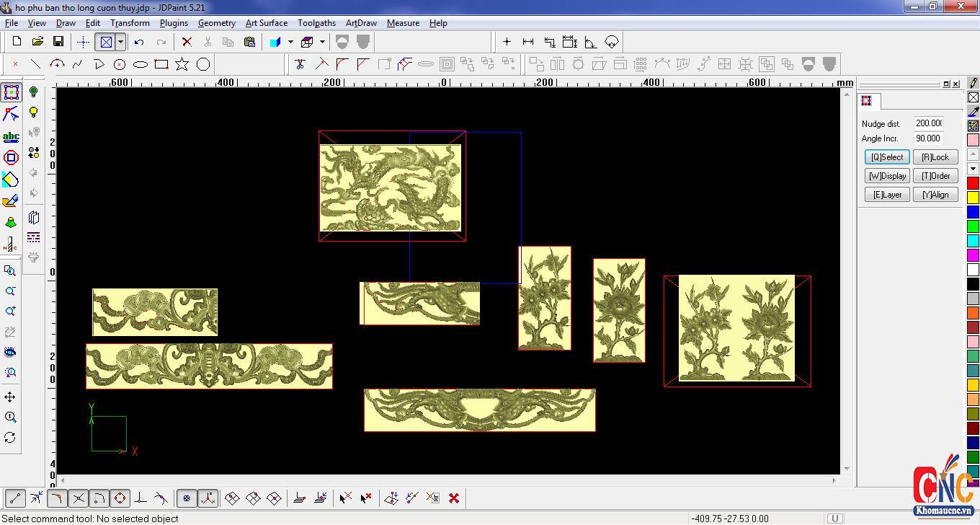Click the ellipse drawing tool

141,65
